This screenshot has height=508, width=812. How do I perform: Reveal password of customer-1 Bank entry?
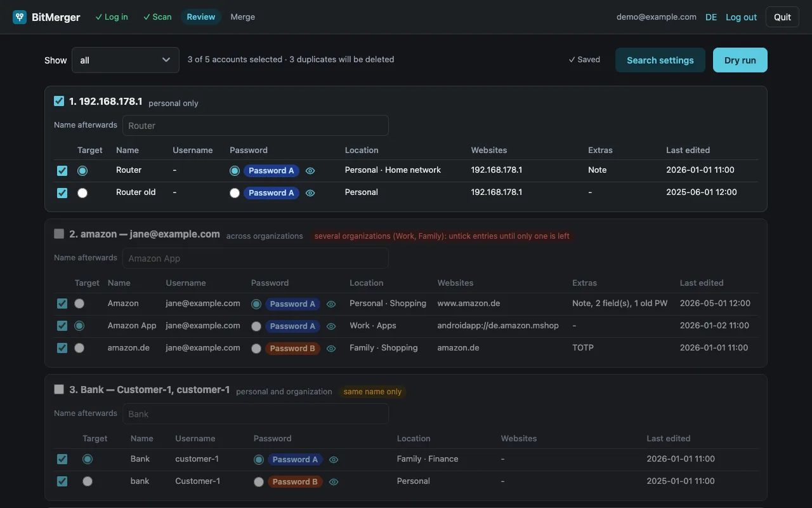click(x=334, y=460)
